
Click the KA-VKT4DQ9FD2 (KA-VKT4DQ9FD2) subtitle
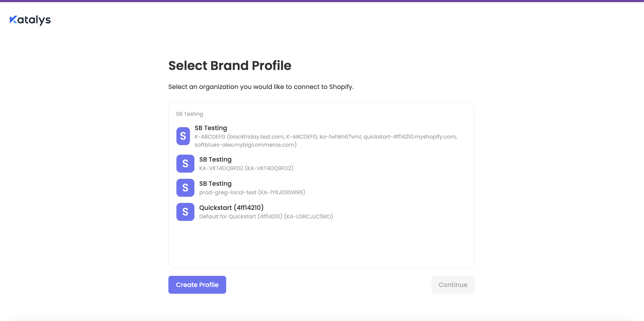pos(246,168)
